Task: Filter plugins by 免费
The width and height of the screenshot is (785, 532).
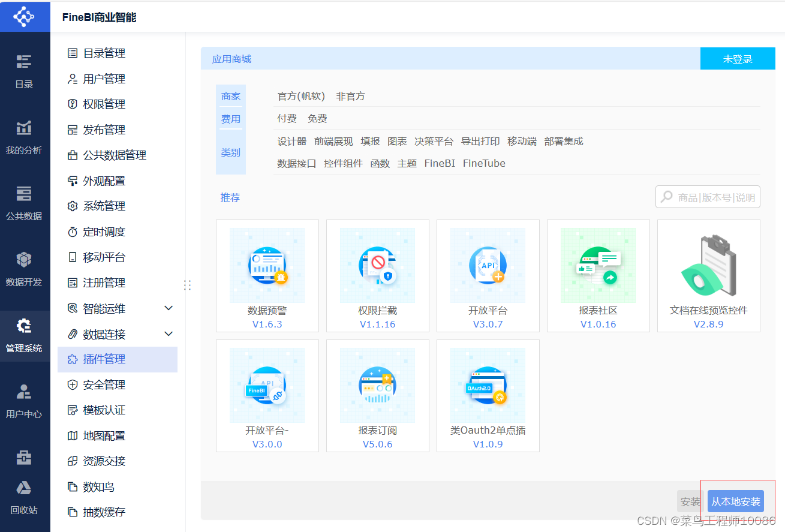Action: (x=317, y=119)
